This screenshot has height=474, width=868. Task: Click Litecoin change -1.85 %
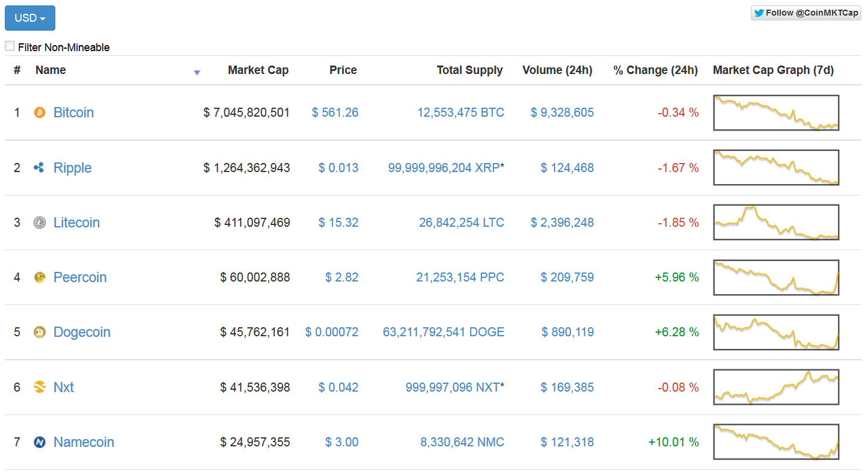point(678,223)
